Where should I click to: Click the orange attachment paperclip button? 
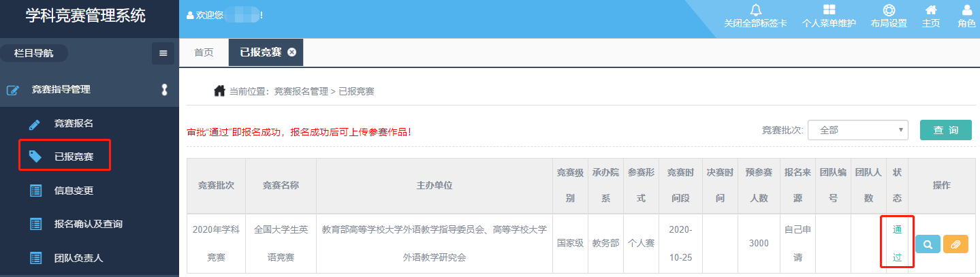coord(955,244)
